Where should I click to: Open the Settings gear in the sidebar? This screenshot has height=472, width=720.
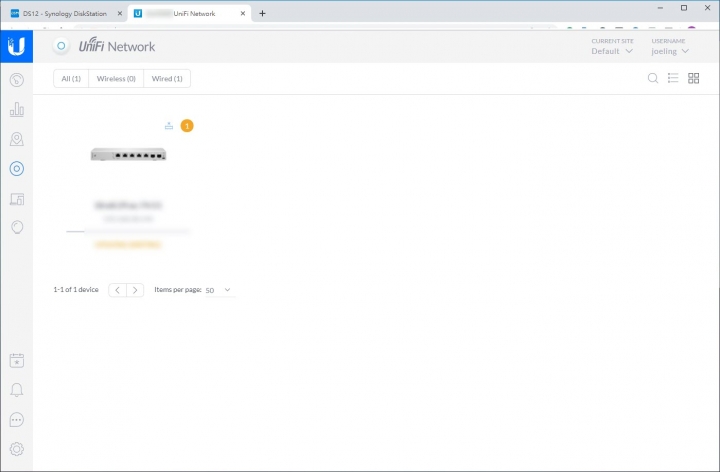[17, 449]
